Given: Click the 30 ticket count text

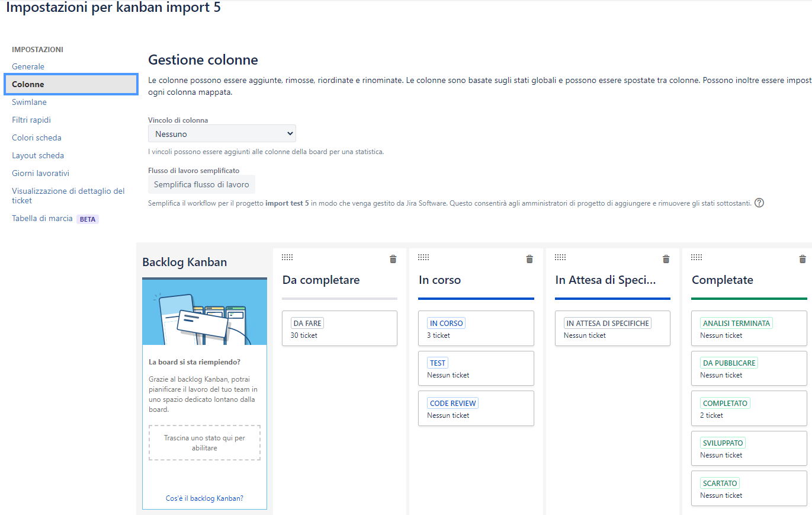Looking at the screenshot, I should (304, 335).
